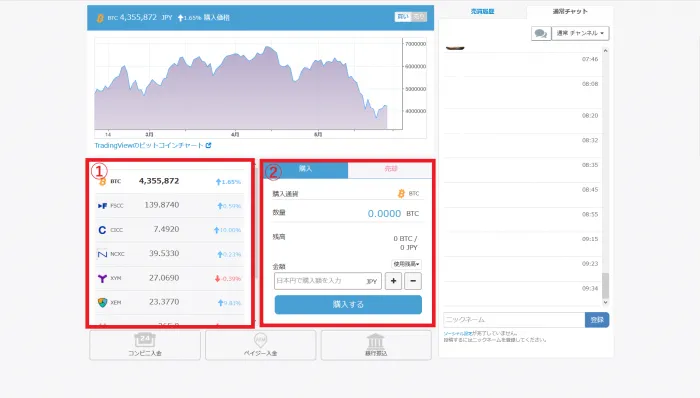
Task: Click price 27.0690 in XYM row
Action: (x=164, y=278)
